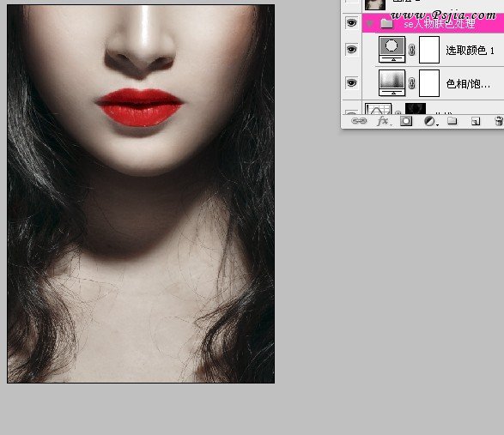Click the red lips in the portrait canvas
504x435 pixels.
[x=139, y=107]
